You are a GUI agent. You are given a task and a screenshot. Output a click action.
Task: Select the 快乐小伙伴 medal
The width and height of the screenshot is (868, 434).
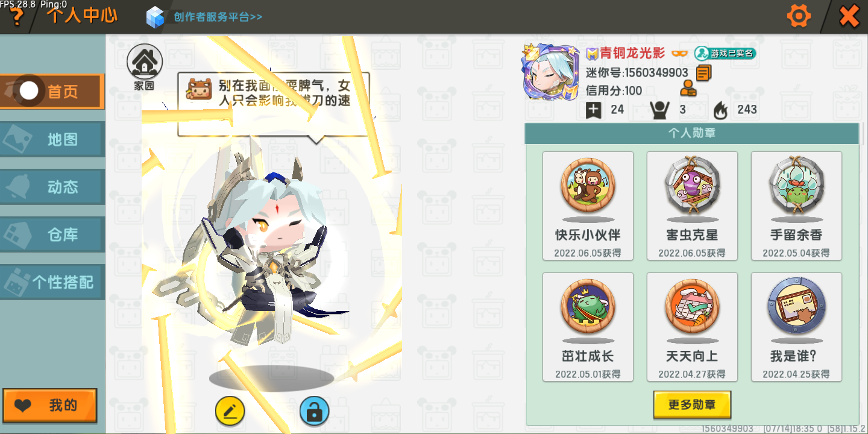pyautogui.click(x=588, y=206)
